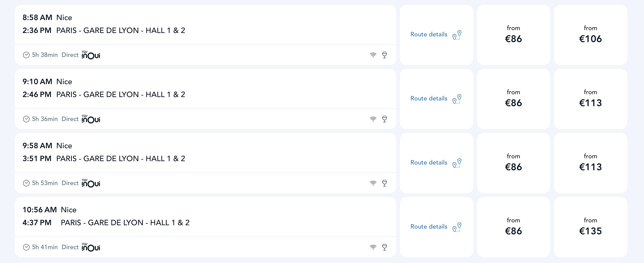The width and height of the screenshot is (644, 263).
Task: Click the TGV inOui logo on the 9:10 AM train
Action: pos(91,119)
